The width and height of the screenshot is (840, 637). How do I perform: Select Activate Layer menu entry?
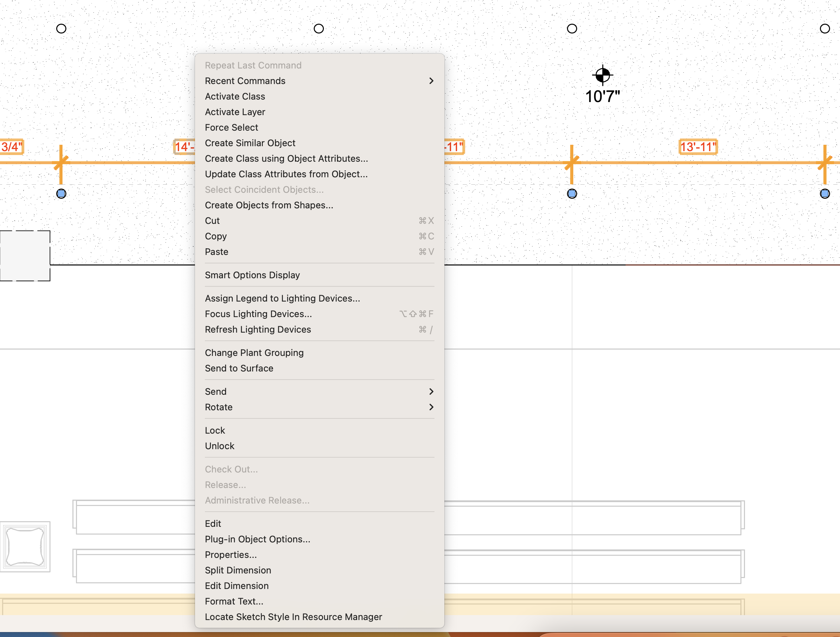click(x=235, y=112)
